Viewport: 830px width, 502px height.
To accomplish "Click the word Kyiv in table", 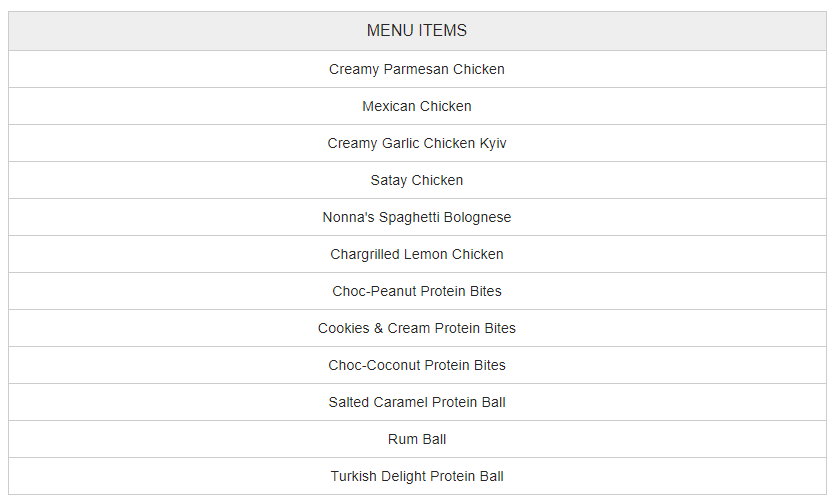I will click(x=493, y=144).
